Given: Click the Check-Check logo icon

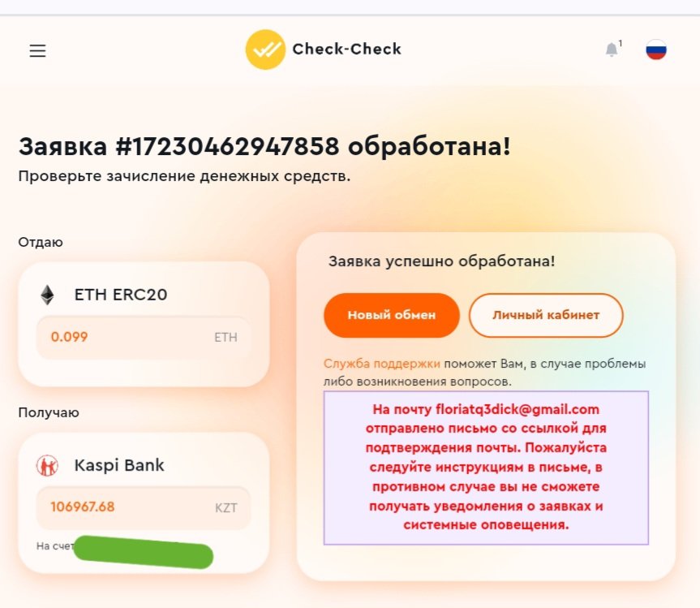Looking at the screenshot, I should coord(265,50).
